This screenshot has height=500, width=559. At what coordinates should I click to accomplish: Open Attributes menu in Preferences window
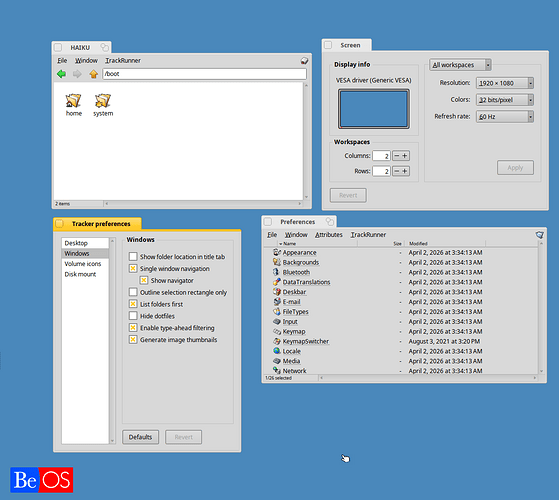[329, 234]
